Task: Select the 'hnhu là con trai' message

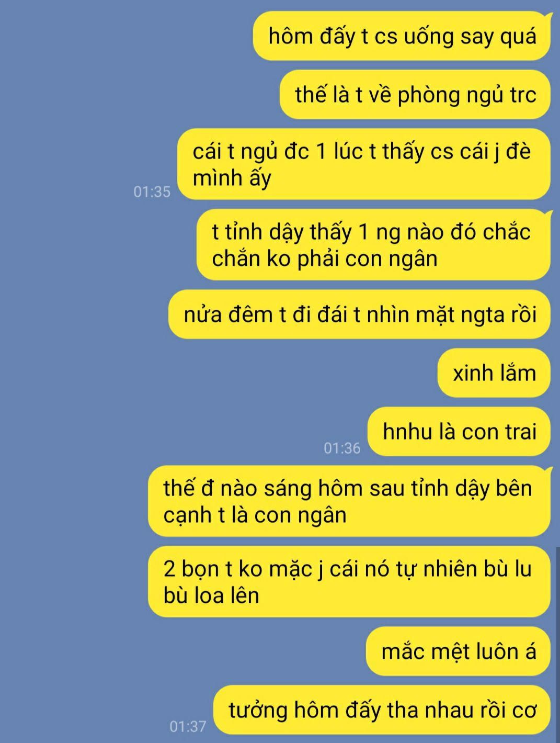Action: (459, 432)
